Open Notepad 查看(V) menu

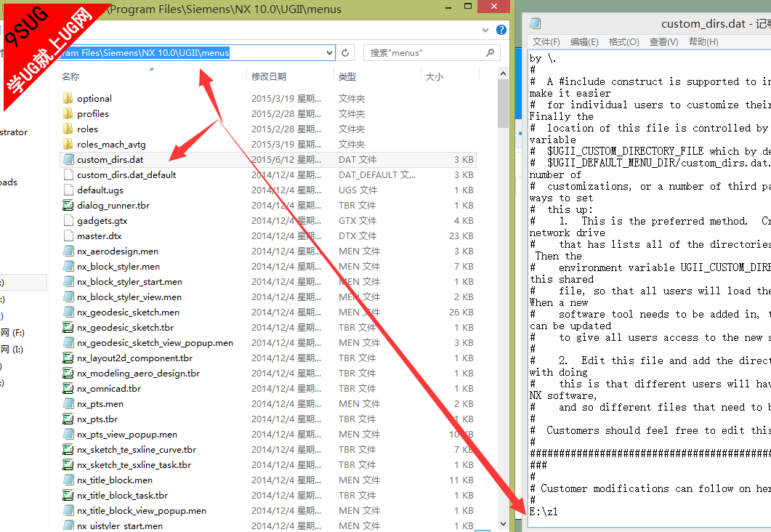(x=663, y=42)
